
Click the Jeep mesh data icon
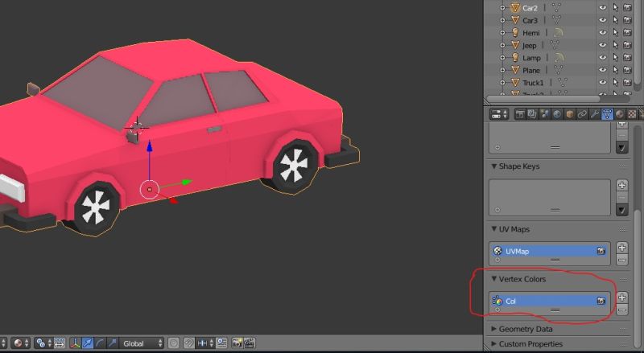(x=554, y=45)
